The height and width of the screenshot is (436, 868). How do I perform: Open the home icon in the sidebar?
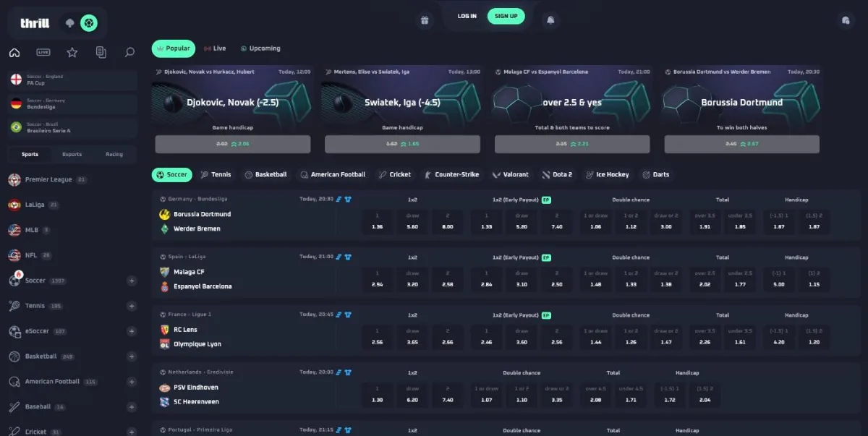click(x=14, y=52)
